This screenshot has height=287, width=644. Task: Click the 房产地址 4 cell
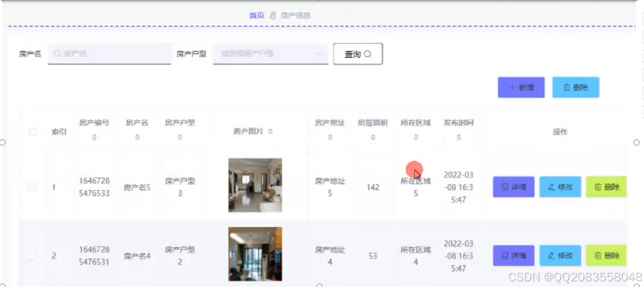click(x=330, y=256)
